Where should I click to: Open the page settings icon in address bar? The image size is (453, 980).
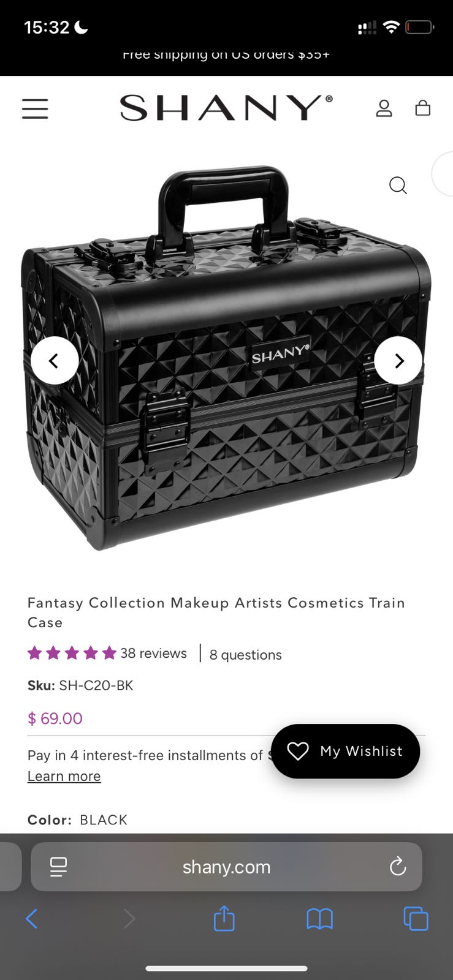pyautogui.click(x=59, y=867)
